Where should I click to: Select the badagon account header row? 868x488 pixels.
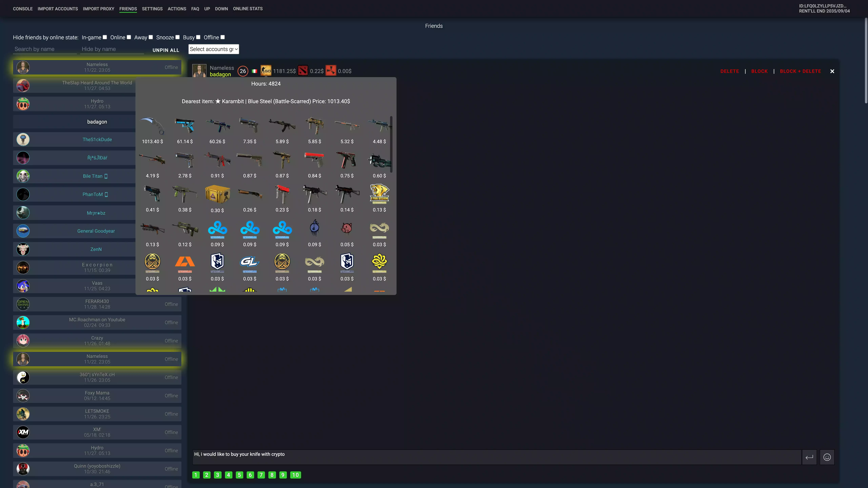click(x=97, y=122)
